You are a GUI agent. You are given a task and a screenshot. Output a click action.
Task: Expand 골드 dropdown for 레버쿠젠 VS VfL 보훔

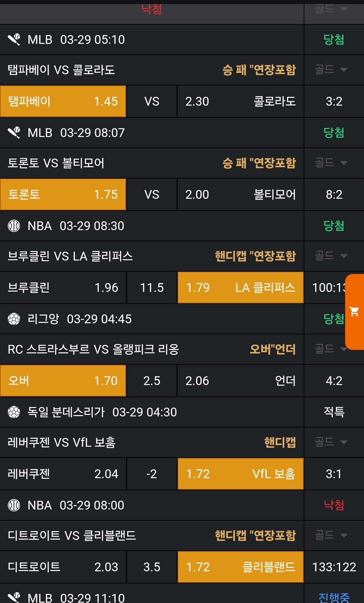[x=331, y=442]
